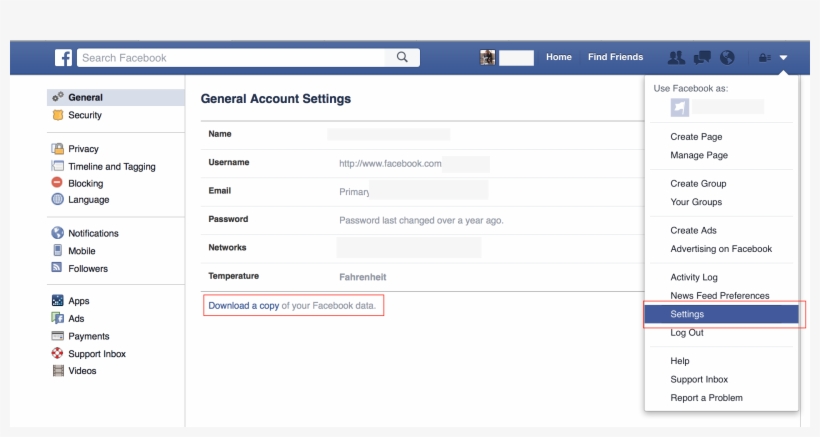Click the red Blocking icon
The width and height of the screenshot is (820, 437).
(x=57, y=182)
